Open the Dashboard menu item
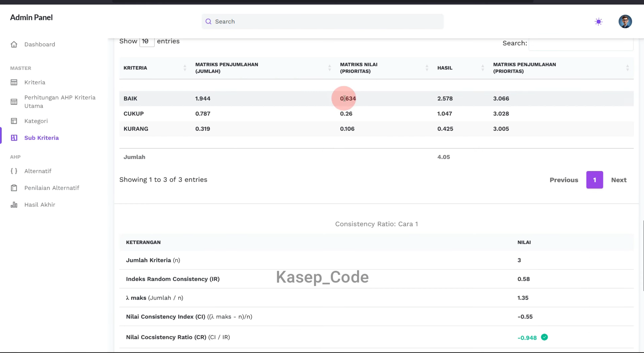644x353 pixels. (40, 44)
